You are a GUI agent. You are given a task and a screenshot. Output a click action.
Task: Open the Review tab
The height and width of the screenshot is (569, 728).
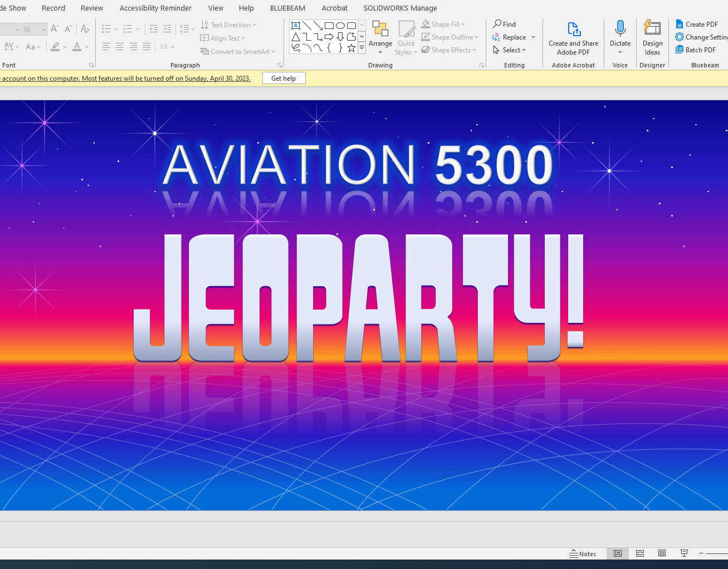92,8
